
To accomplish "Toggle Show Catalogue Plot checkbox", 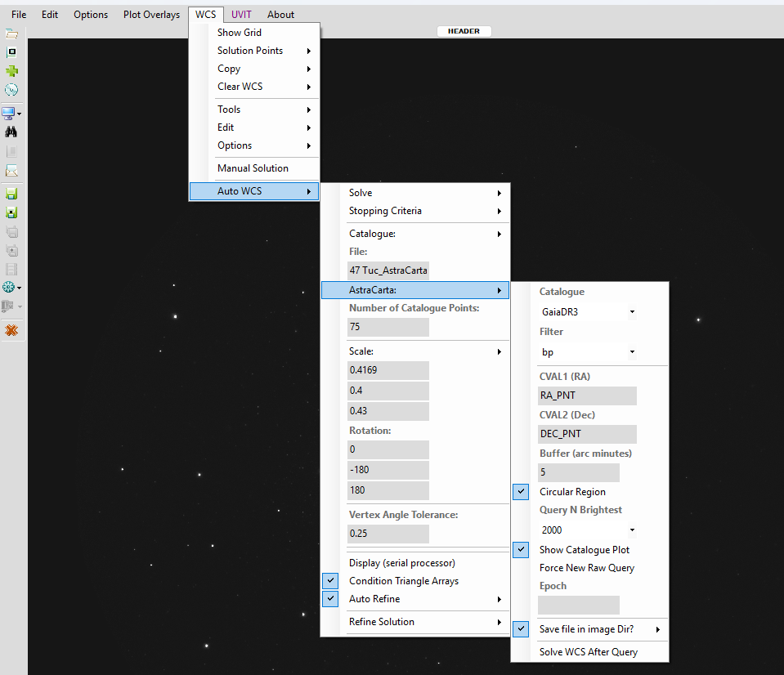I will pyautogui.click(x=521, y=550).
